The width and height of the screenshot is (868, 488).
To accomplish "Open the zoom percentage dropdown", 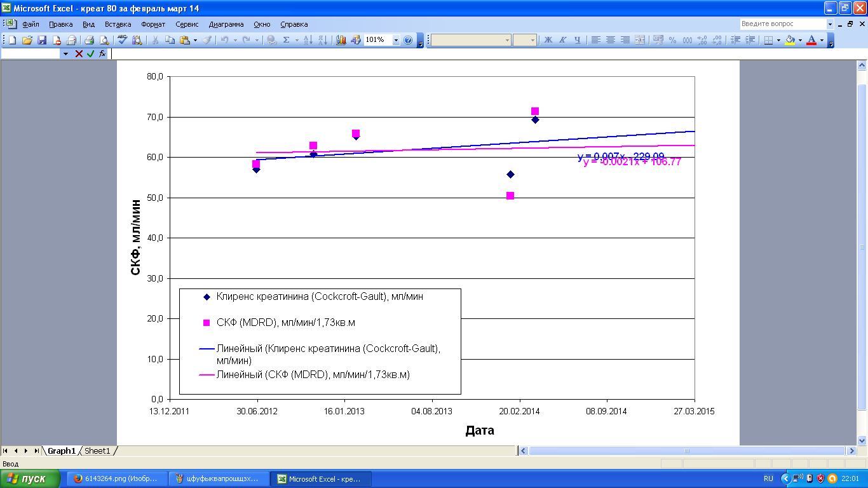I will (x=396, y=40).
